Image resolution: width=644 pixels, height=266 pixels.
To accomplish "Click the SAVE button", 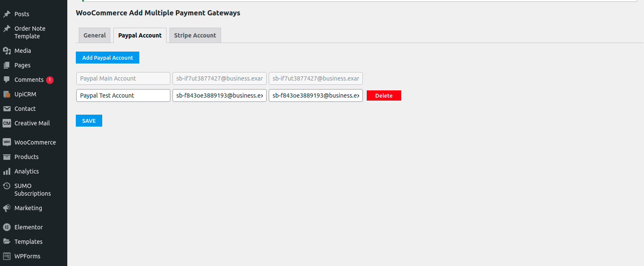I will pyautogui.click(x=89, y=121).
